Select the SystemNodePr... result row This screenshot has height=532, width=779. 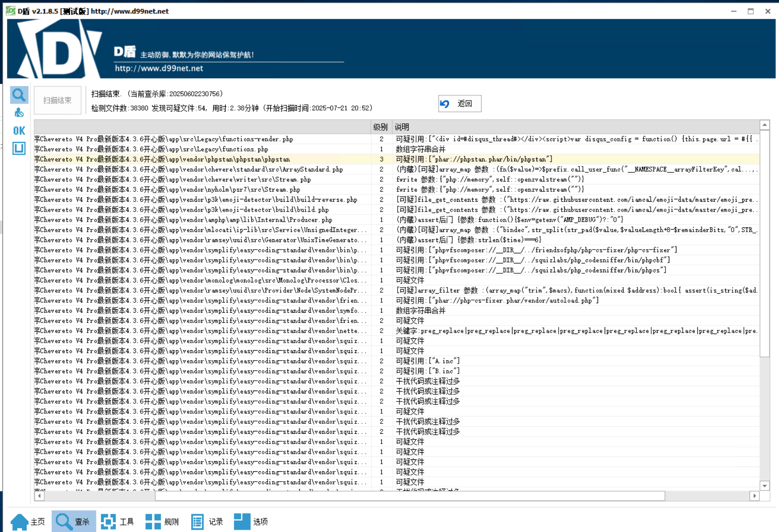(x=397, y=290)
